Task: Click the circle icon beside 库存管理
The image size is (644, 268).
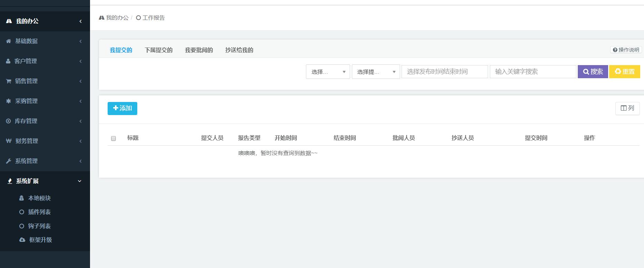Action: click(8, 121)
